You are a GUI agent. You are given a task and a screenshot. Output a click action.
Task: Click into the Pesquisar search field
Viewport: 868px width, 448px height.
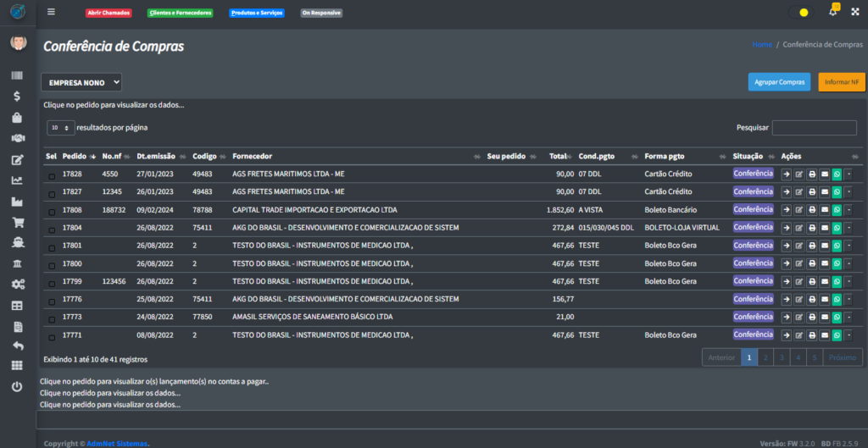pyautogui.click(x=814, y=128)
